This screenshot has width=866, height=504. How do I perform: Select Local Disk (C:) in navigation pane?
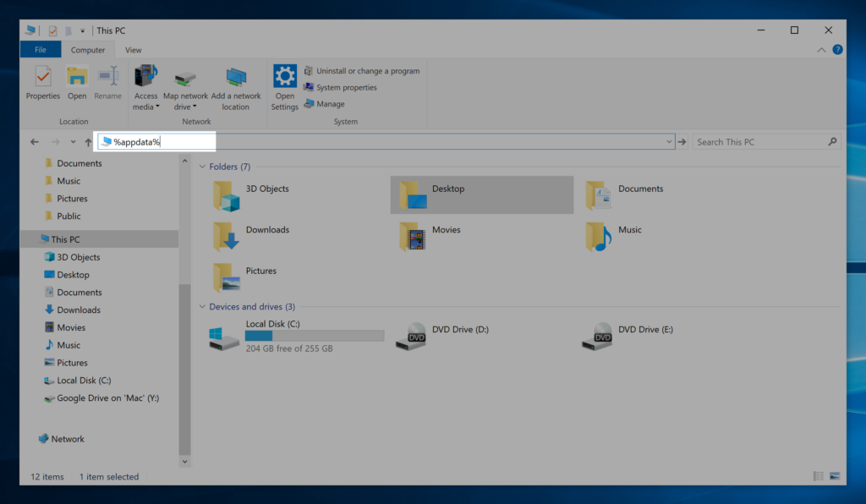click(x=77, y=381)
